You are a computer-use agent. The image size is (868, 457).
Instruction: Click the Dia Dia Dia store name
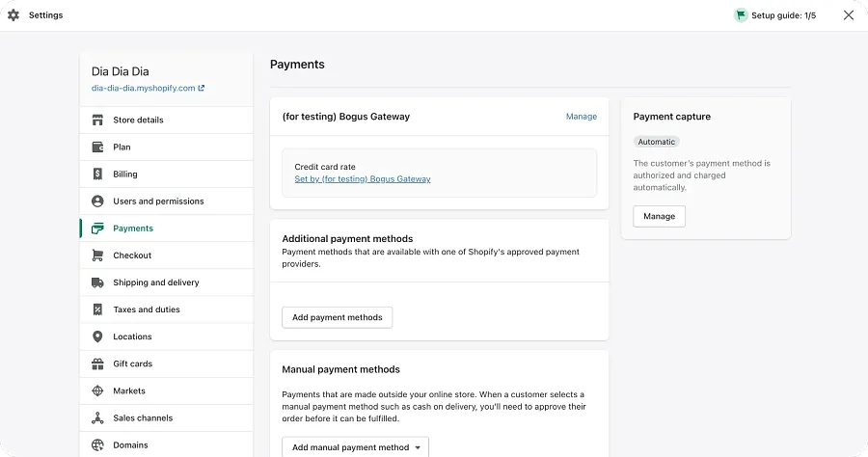(121, 71)
